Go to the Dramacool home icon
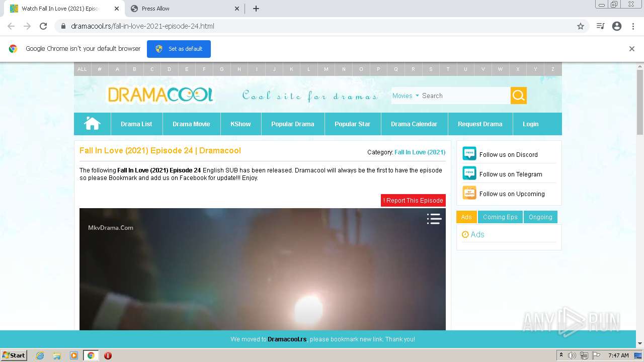This screenshot has width=644, height=362. point(92,124)
